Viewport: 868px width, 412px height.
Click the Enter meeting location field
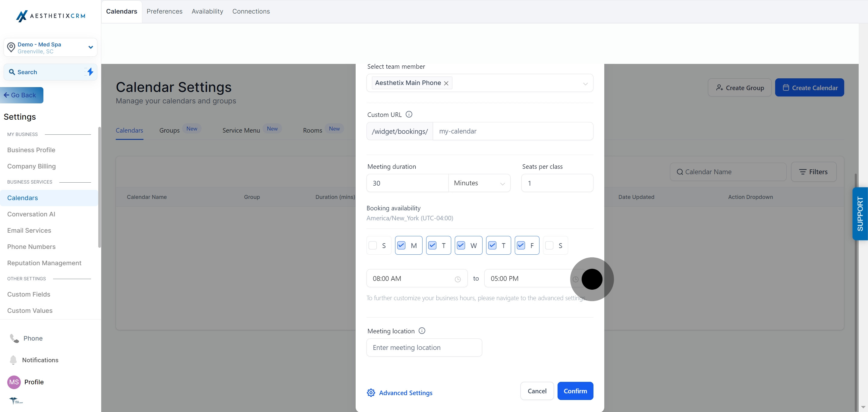click(424, 347)
